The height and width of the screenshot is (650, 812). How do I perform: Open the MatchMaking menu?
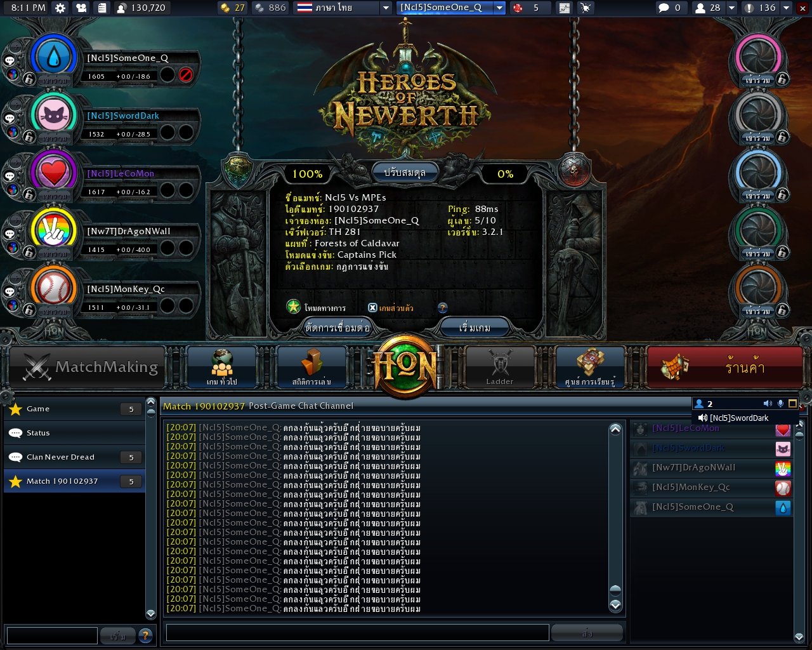(x=88, y=367)
